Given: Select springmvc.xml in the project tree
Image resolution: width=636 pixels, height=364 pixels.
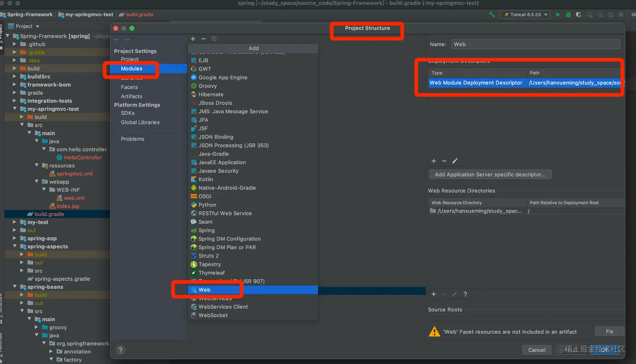Looking at the screenshot, I should [74, 174].
